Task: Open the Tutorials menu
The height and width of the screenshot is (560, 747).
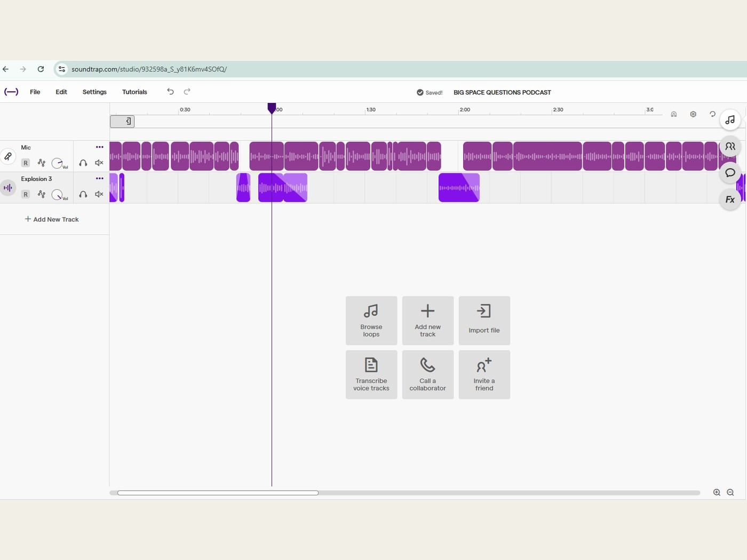Action: (134, 92)
